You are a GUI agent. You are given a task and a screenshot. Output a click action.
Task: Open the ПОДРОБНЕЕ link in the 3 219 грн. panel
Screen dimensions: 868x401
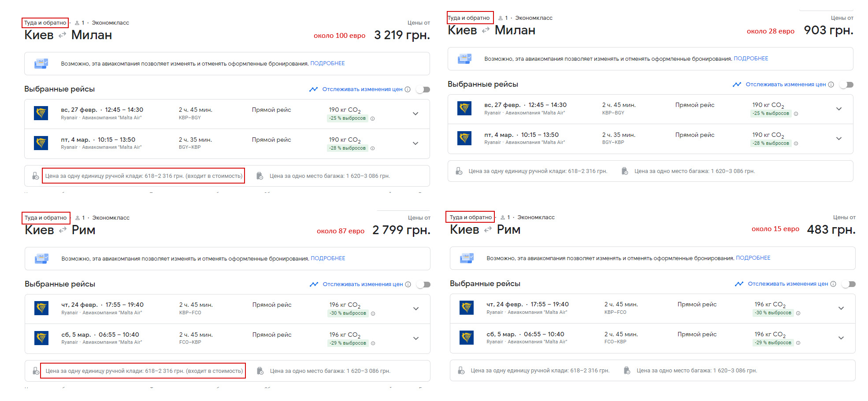[327, 63]
